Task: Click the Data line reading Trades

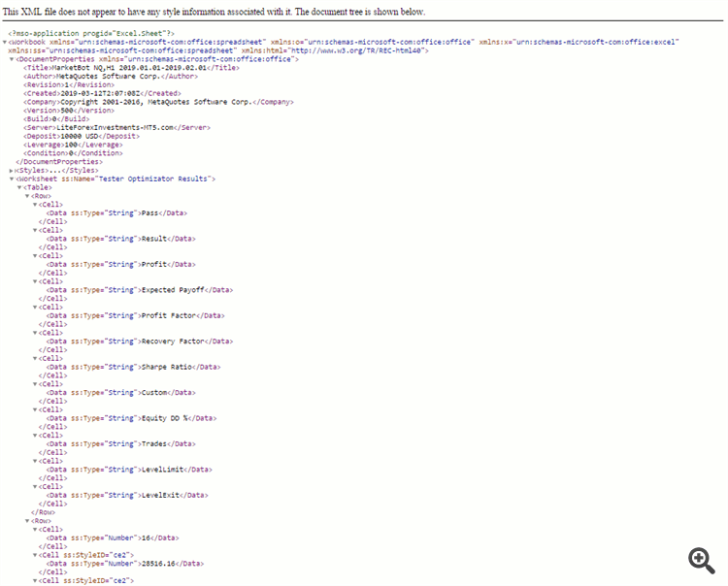Action: click(x=121, y=444)
